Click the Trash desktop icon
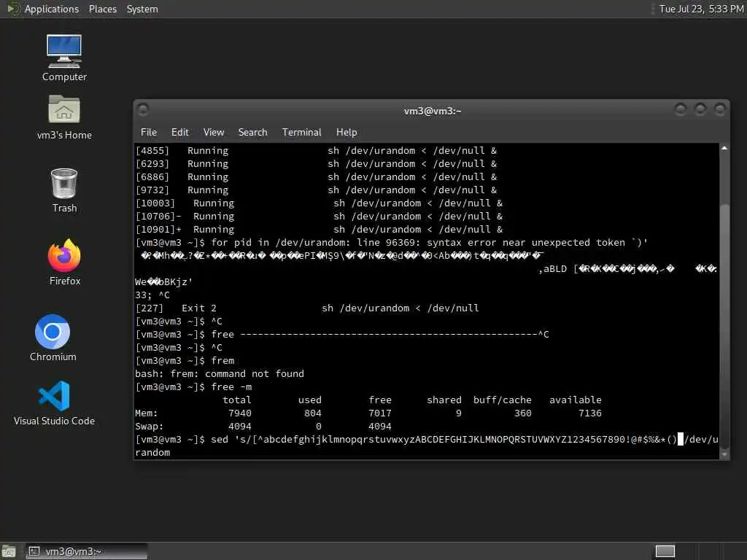Image resolution: width=747 pixels, height=560 pixels. 64,190
